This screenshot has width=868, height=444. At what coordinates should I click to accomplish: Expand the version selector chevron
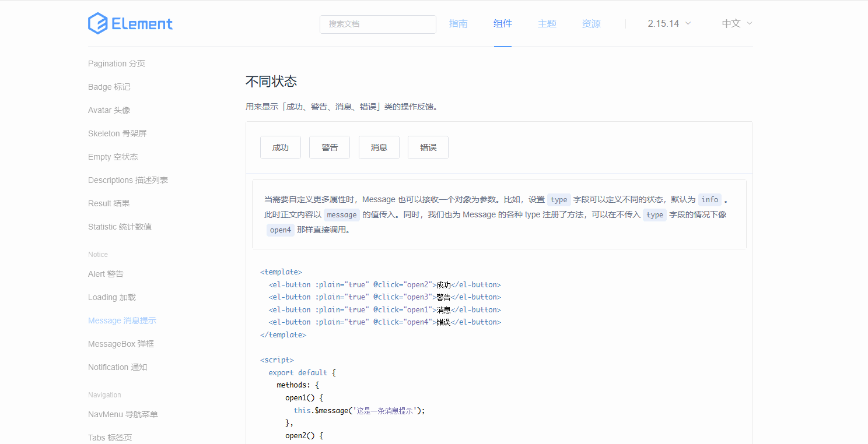pyautogui.click(x=687, y=24)
